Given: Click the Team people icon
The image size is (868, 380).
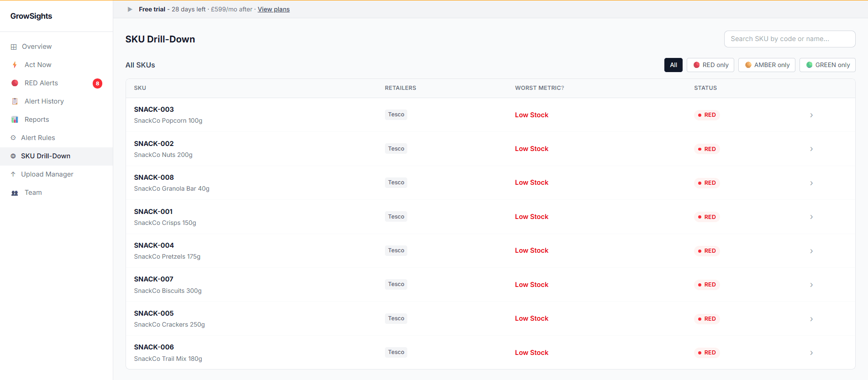Looking at the screenshot, I should [15, 193].
